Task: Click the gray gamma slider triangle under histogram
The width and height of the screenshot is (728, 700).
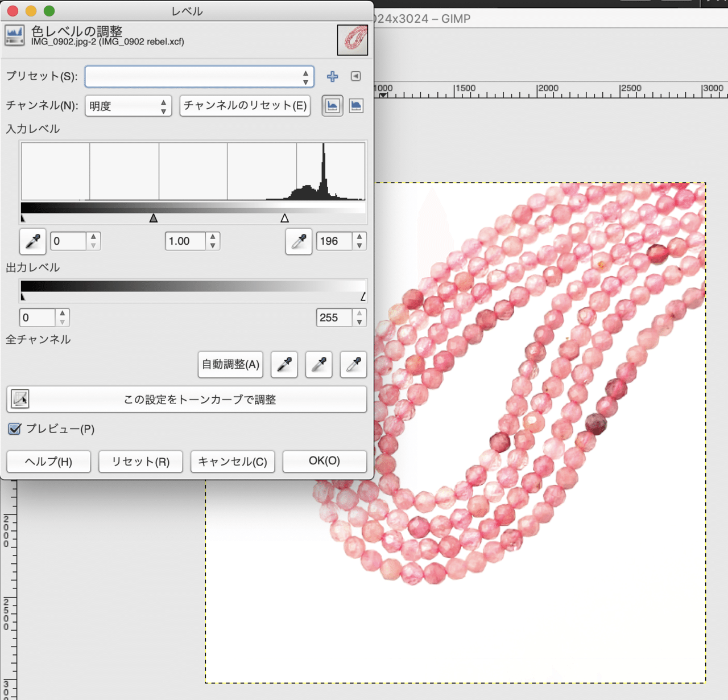Action: click(154, 219)
